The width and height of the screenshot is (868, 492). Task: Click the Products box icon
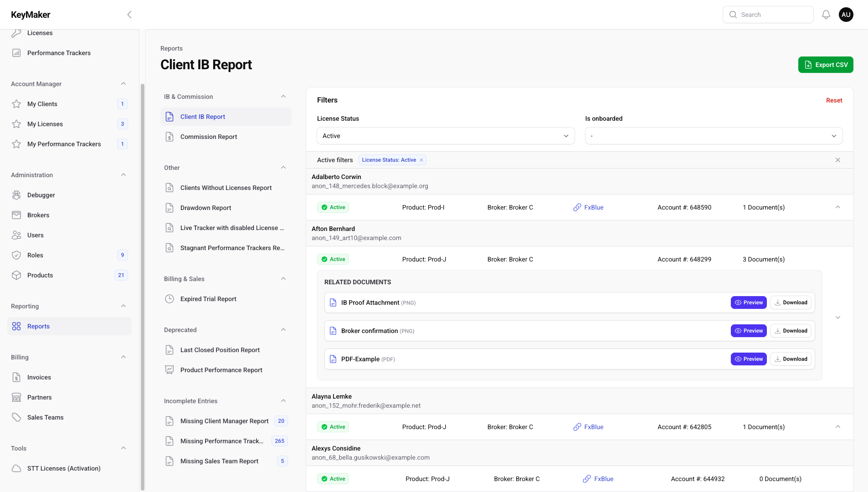tap(16, 275)
